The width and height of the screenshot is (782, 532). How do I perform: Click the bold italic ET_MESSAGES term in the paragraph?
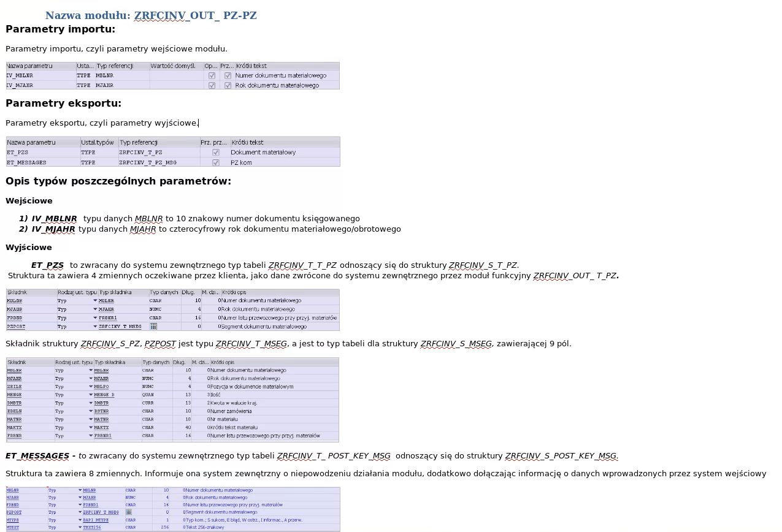click(37, 456)
